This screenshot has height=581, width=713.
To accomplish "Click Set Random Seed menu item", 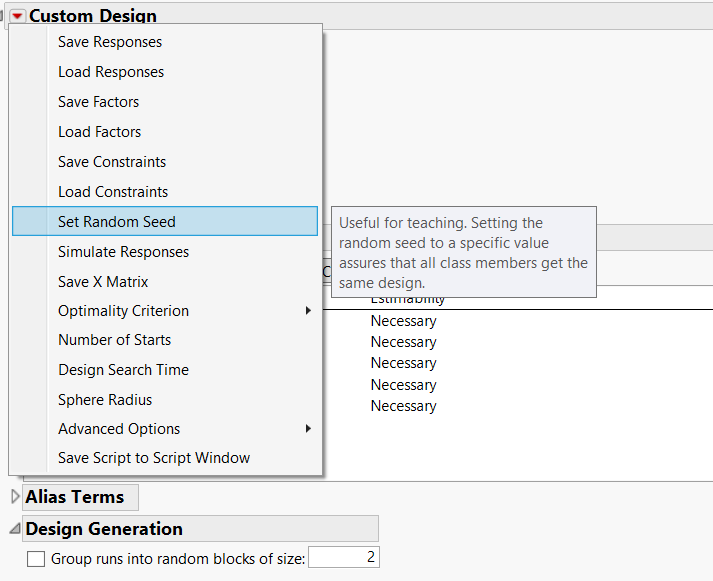I will pos(116,222).
